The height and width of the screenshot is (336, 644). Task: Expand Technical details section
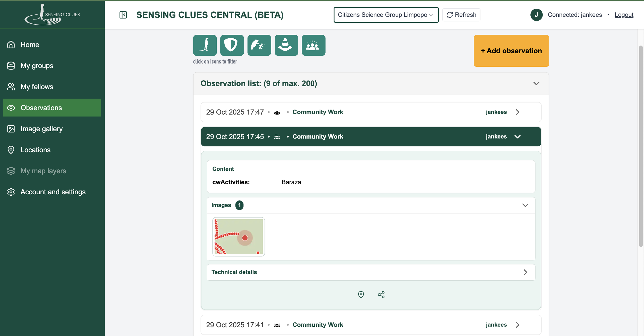click(x=525, y=272)
